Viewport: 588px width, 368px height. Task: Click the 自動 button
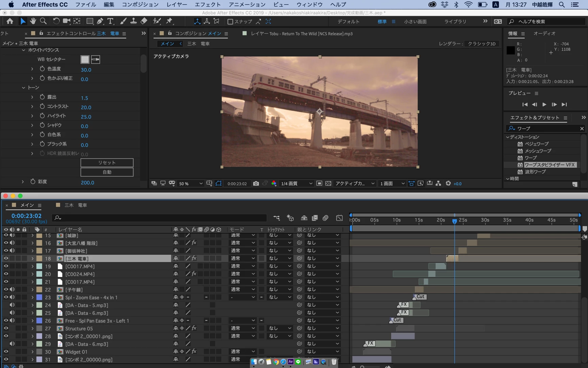click(107, 172)
